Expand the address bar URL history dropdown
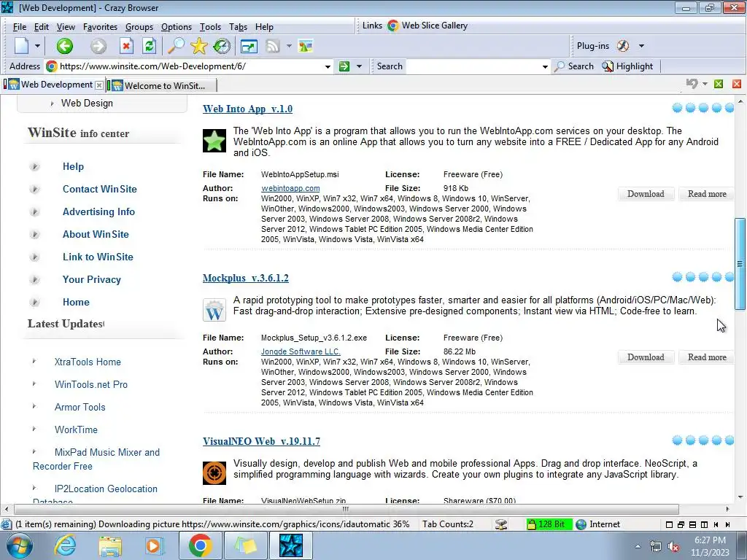The width and height of the screenshot is (747, 560). pos(328,66)
